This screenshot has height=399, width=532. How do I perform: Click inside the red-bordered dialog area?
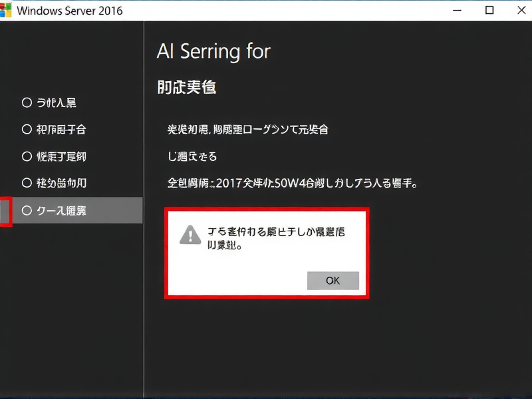(x=266, y=256)
